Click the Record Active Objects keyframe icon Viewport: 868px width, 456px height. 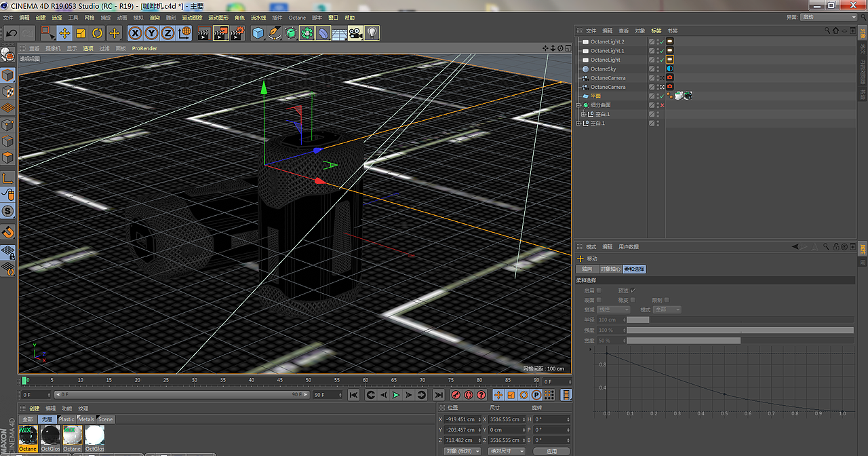click(x=456, y=395)
